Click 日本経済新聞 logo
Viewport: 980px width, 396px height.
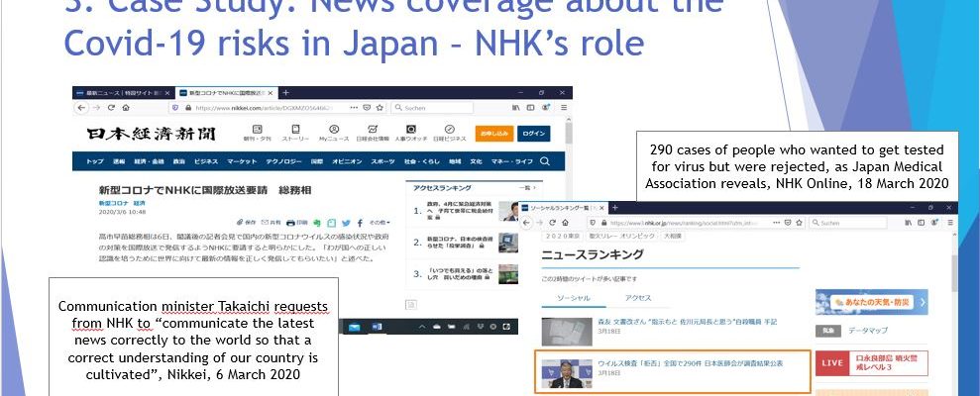coord(151,133)
